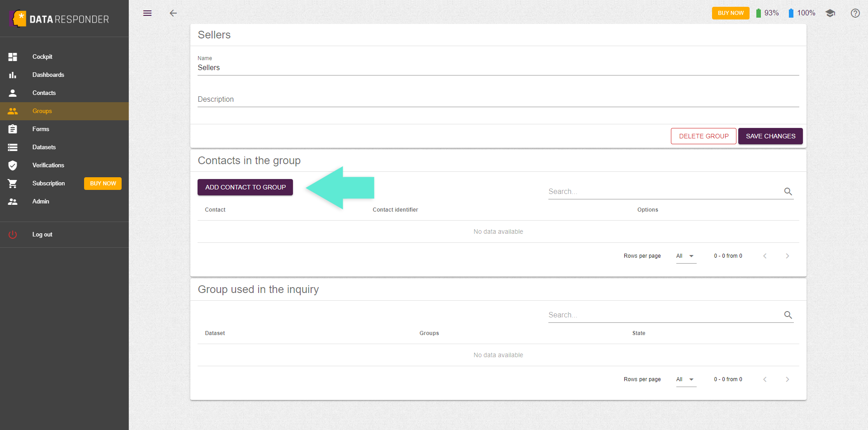Click the inquiry search magnifier icon
This screenshot has height=430, width=868.
(788, 315)
